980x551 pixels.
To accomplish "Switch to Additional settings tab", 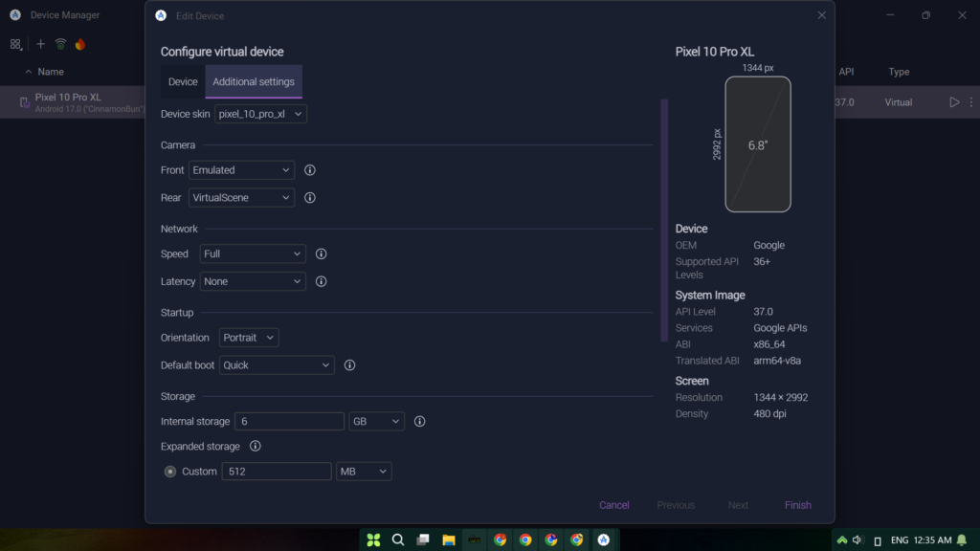I will coord(254,82).
